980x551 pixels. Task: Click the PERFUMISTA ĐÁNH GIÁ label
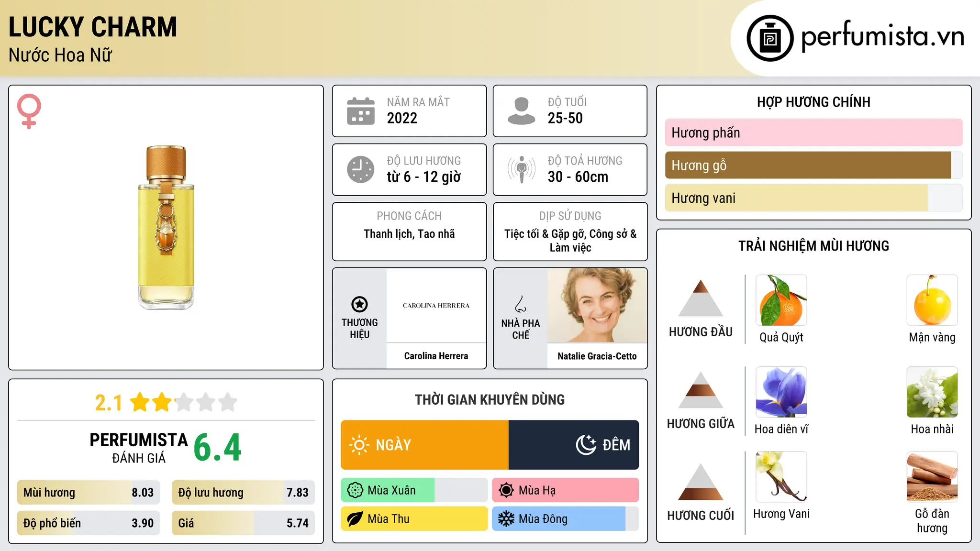(x=139, y=448)
